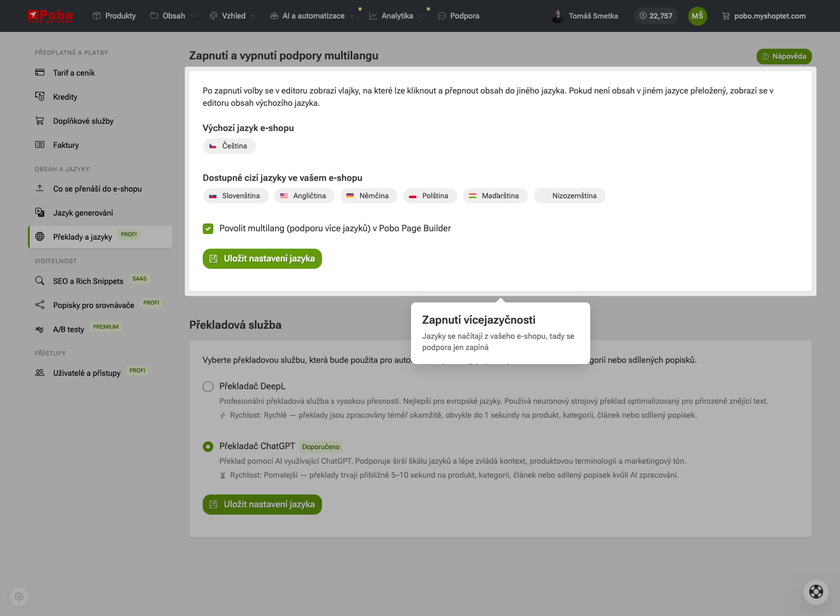This screenshot has width=840, height=616.
Task: Click the SAAS badge beside SEO a Rich Snippets
Action: pyautogui.click(x=139, y=279)
